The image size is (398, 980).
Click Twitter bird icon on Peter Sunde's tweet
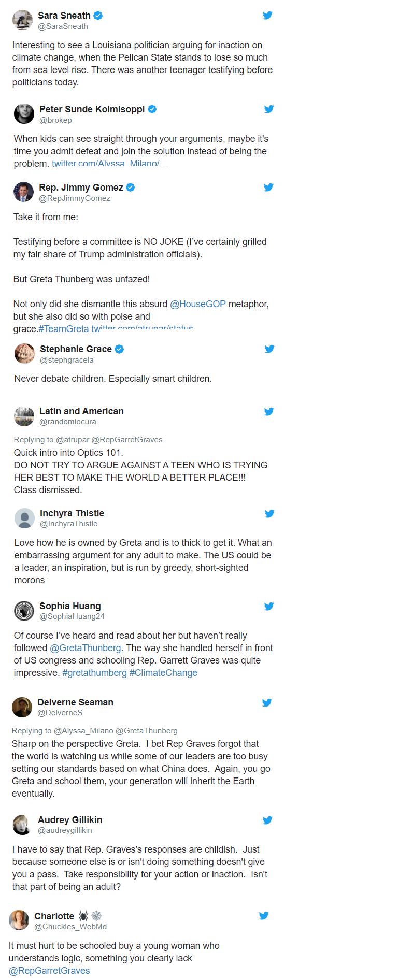269,109
